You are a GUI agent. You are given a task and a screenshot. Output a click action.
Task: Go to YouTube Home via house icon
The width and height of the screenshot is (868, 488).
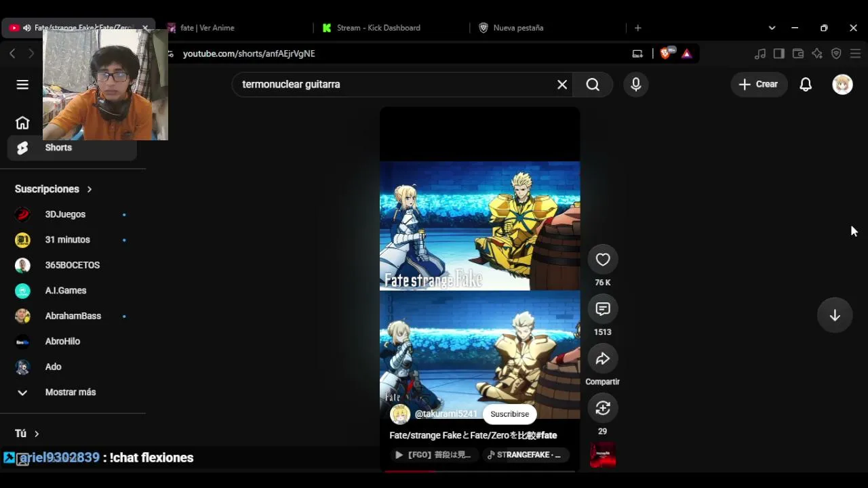(22, 123)
